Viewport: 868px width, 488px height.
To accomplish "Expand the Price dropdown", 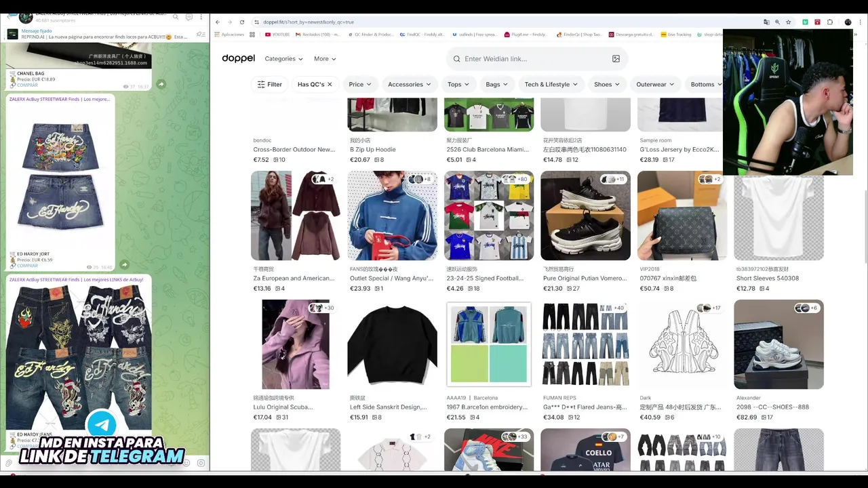I will pyautogui.click(x=360, y=85).
